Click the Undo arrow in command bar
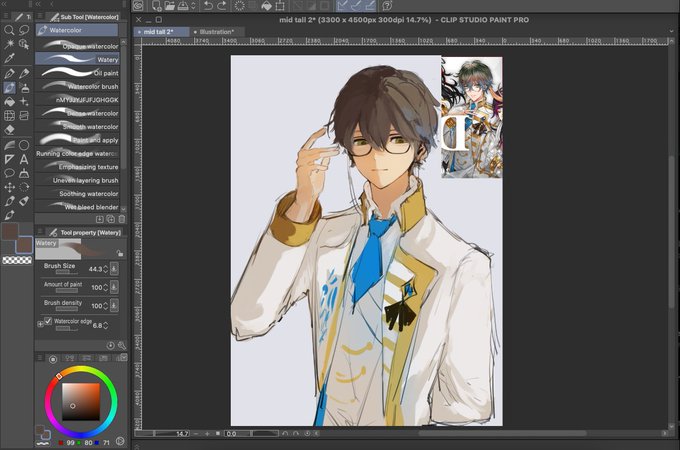Image resolution: width=680 pixels, height=450 pixels. [208, 6]
